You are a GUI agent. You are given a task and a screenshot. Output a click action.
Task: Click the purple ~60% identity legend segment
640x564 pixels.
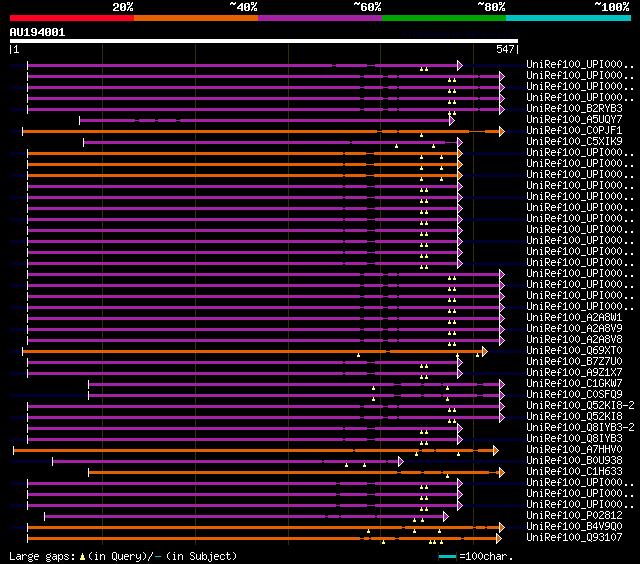click(320, 18)
